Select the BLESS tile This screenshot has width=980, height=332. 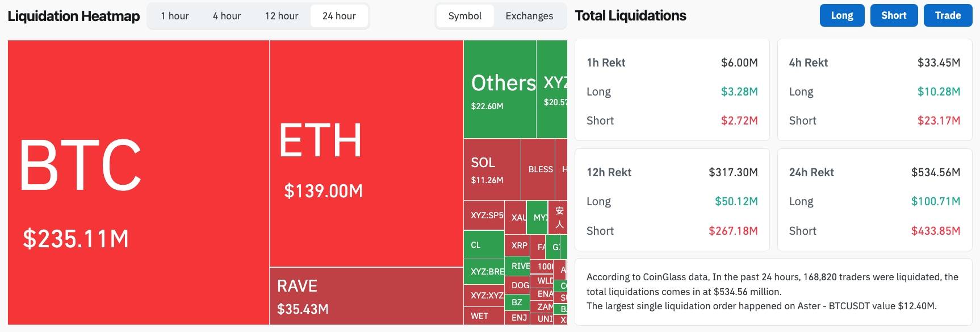541,169
